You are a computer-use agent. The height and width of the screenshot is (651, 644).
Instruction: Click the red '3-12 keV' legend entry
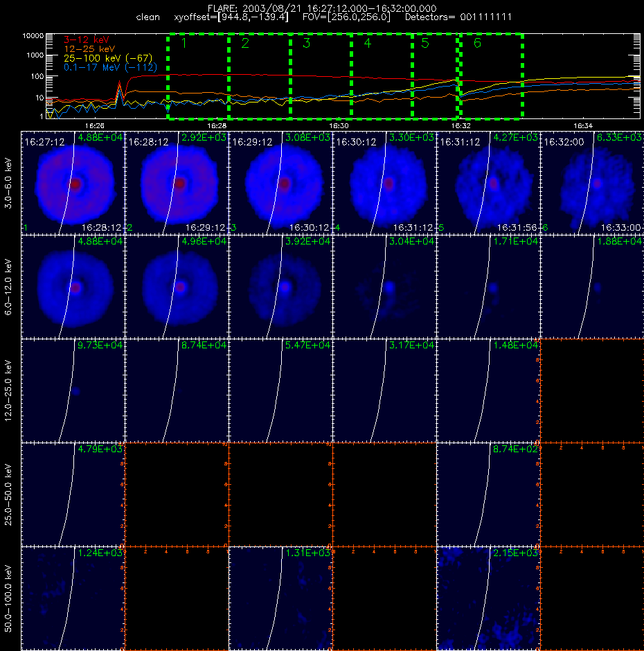[86, 40]
